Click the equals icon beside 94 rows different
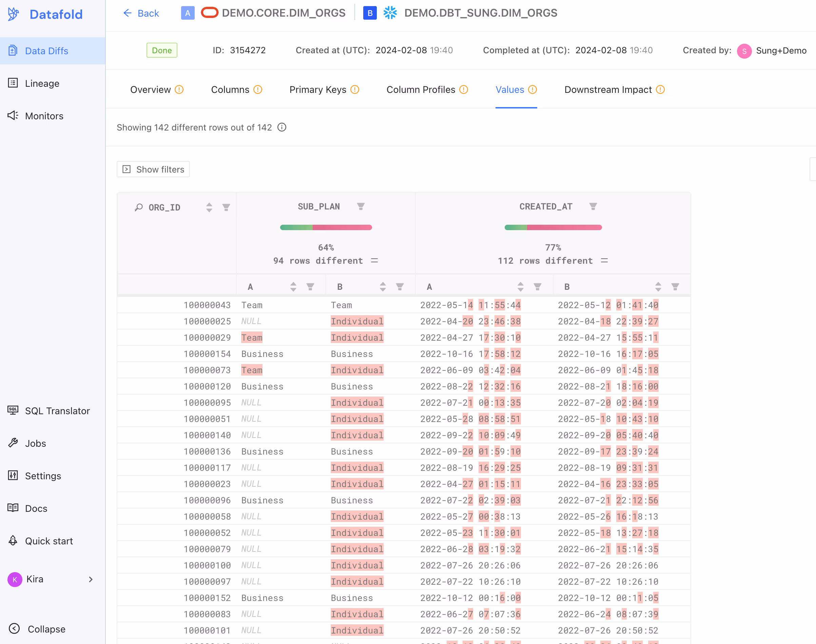Screen dimensions: 816x644 tap(374, 261)
